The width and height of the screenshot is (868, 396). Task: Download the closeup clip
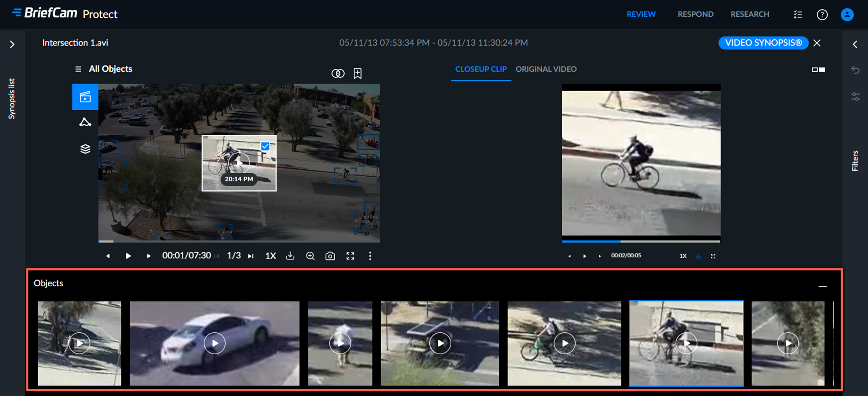click(x=698, y=256)
